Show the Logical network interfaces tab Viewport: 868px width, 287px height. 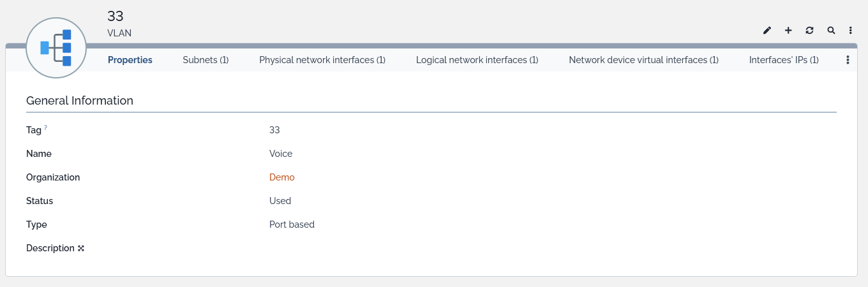[x=477, y=60]
